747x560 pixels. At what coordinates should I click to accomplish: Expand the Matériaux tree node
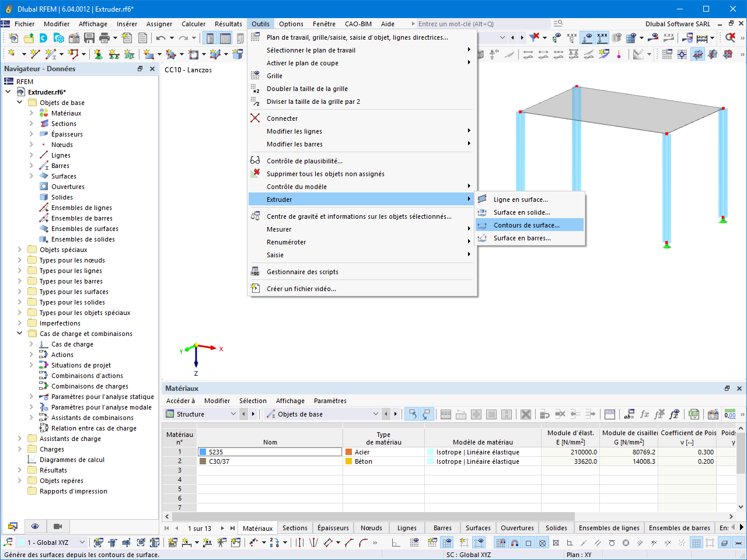[32, 113]
